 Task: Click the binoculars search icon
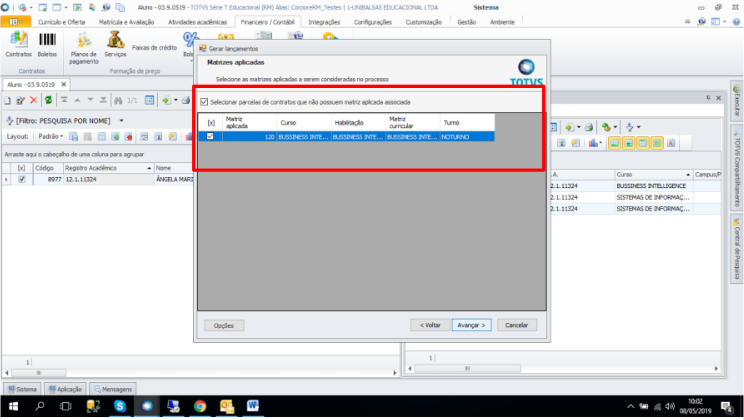117,101
